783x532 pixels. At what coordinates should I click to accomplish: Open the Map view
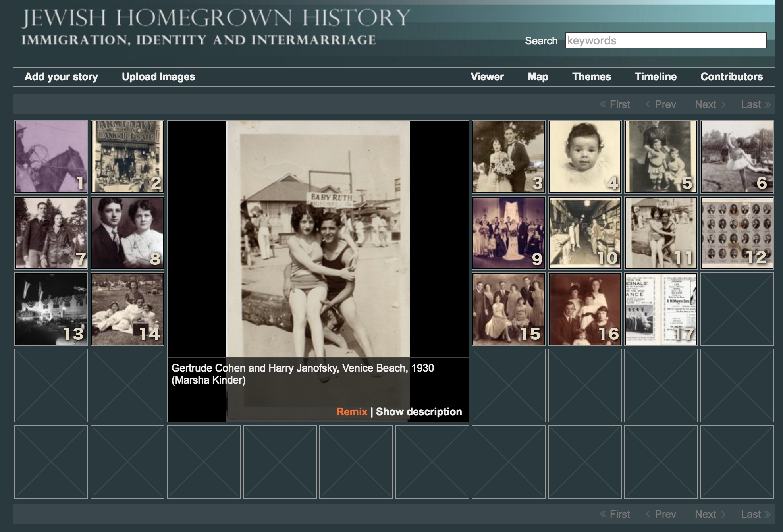[x=538, y=77]
